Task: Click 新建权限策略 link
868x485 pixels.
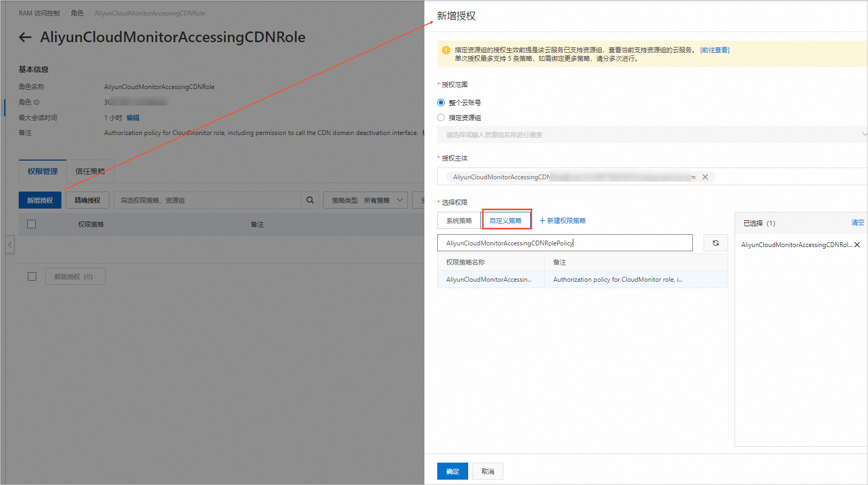Action: click(x=563, y=221)
